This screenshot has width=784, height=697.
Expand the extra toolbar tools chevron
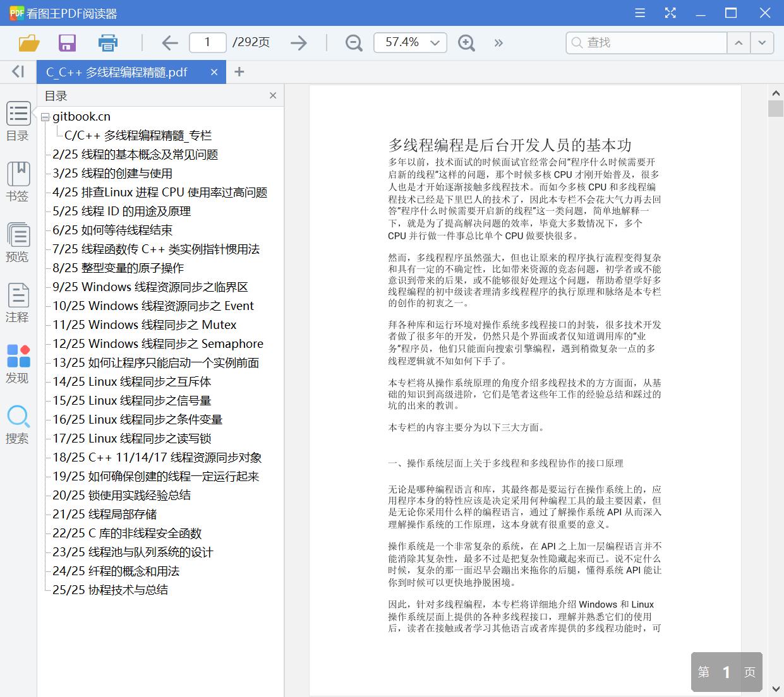click(x=498, y=42)
